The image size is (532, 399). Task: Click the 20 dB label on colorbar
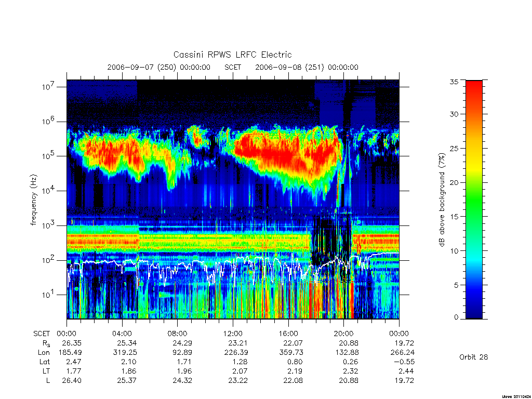tap(454, 182)
